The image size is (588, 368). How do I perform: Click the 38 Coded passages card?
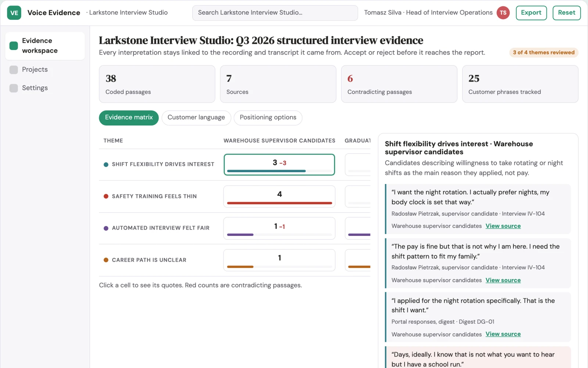pos(157,84)
